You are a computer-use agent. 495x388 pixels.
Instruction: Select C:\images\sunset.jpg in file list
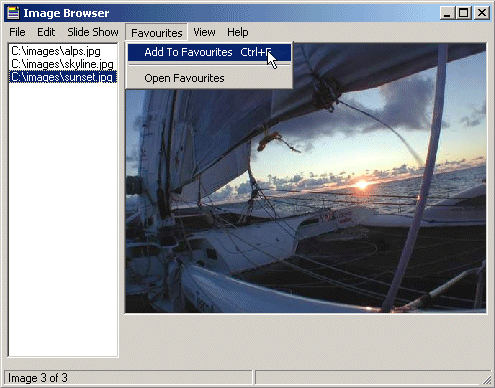(x=63, y=77)
